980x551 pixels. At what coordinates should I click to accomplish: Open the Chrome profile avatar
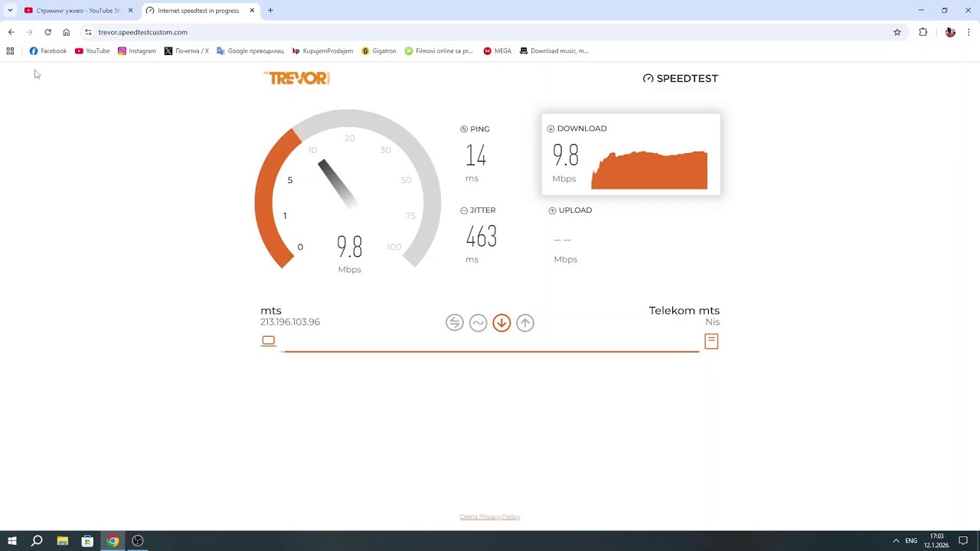point(950,32)
